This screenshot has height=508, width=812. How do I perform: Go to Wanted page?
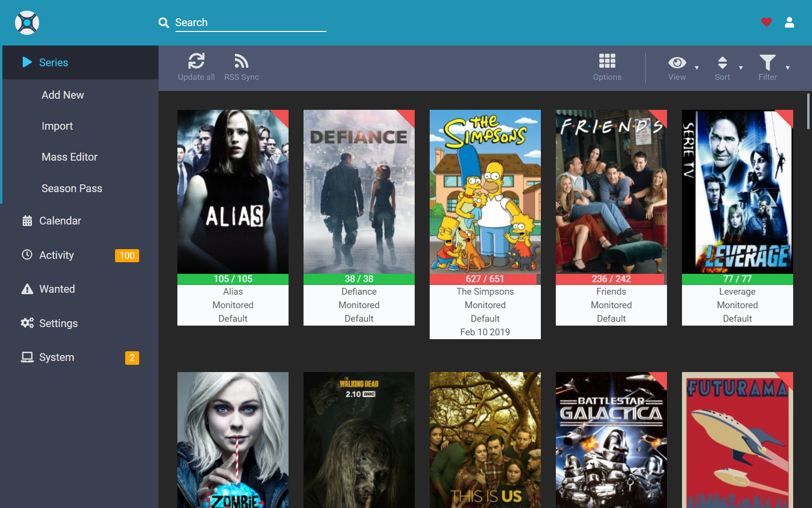click(57, 289)
